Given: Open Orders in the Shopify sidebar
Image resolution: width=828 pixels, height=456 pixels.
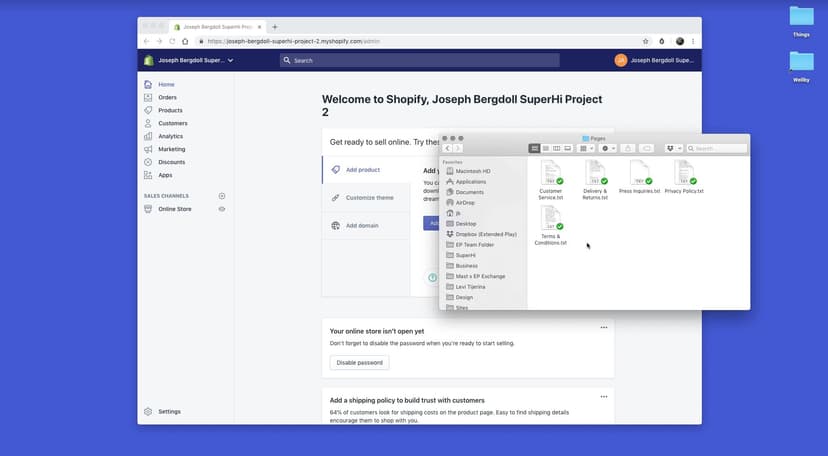Looking at the screenshot, I should pyautogui.click(x=167, y=97).
